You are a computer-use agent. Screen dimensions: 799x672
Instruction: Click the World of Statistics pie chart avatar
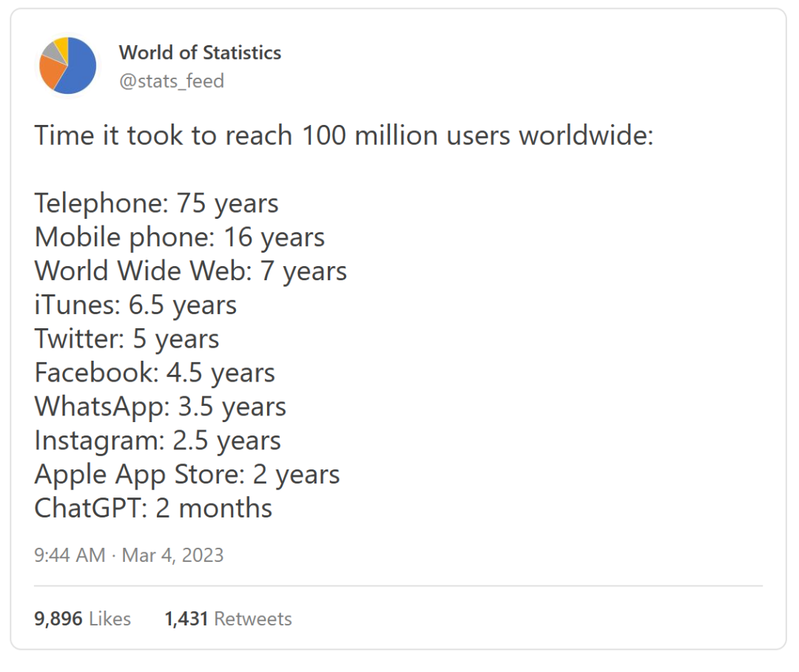[x=67, y=65]
